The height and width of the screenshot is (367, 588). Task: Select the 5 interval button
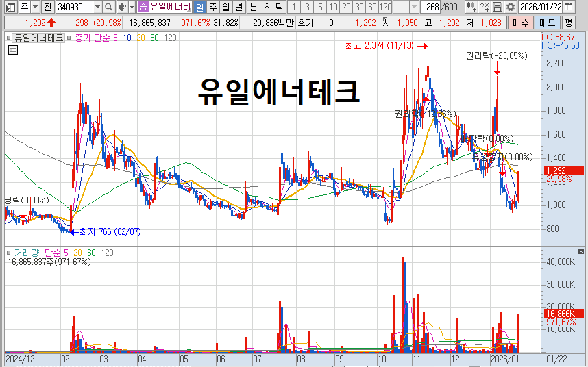point(320,7)
